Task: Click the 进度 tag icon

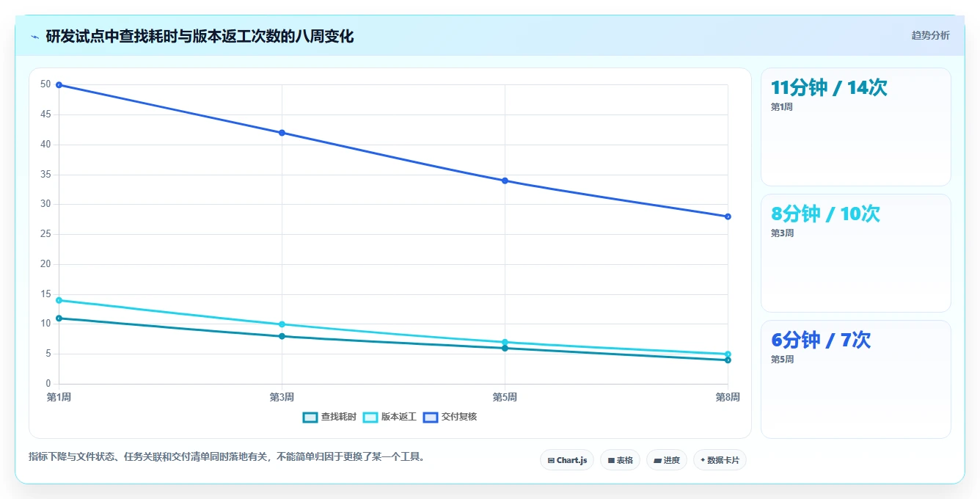Action: (x=657, y=461)
